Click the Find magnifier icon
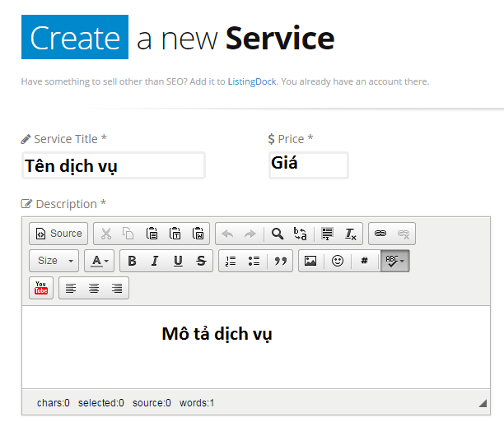Image resolution: width=504 pixels, height=422 pixels. [x=278, y=234]
